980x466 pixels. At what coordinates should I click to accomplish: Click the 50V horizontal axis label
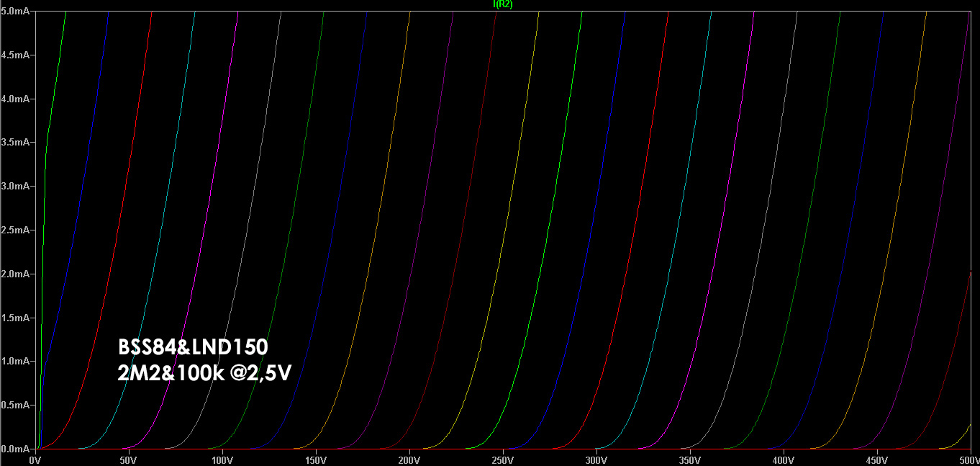pos(128,460)
